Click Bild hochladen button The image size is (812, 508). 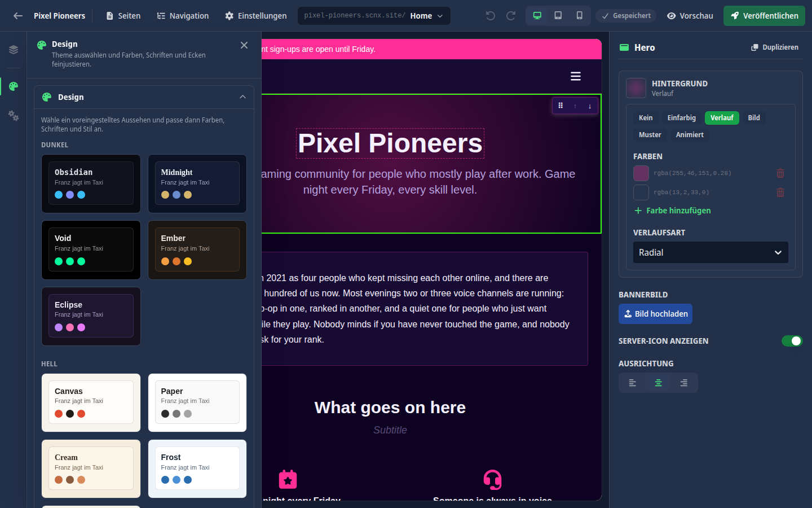tap(655, 314)
